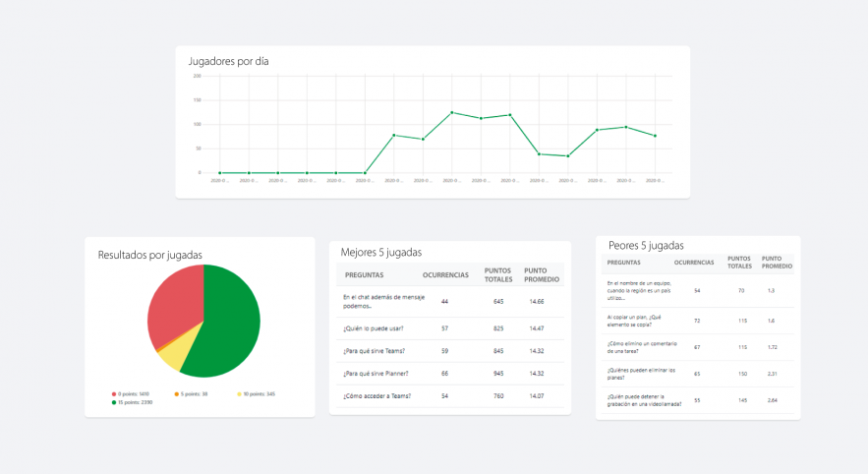The height and width of the screenshot is (474, 868).
Task: Click Punto Promedio header in Mejores table
Action: (x=542, y=275)
